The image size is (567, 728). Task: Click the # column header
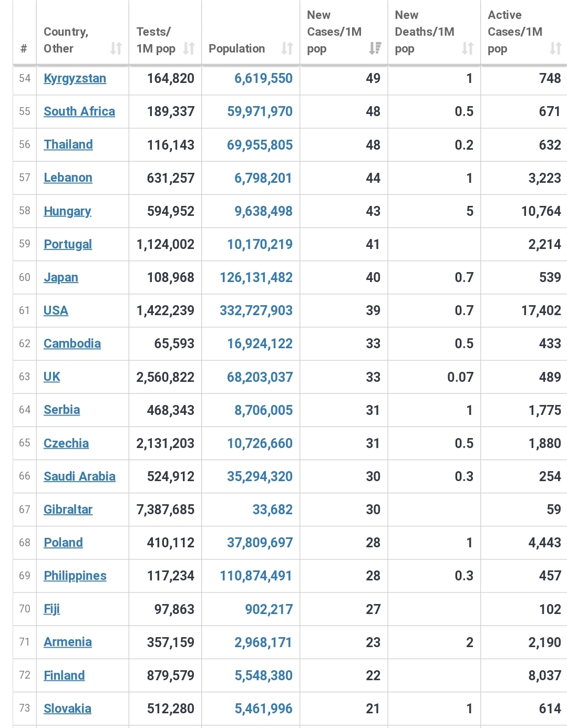24,49
